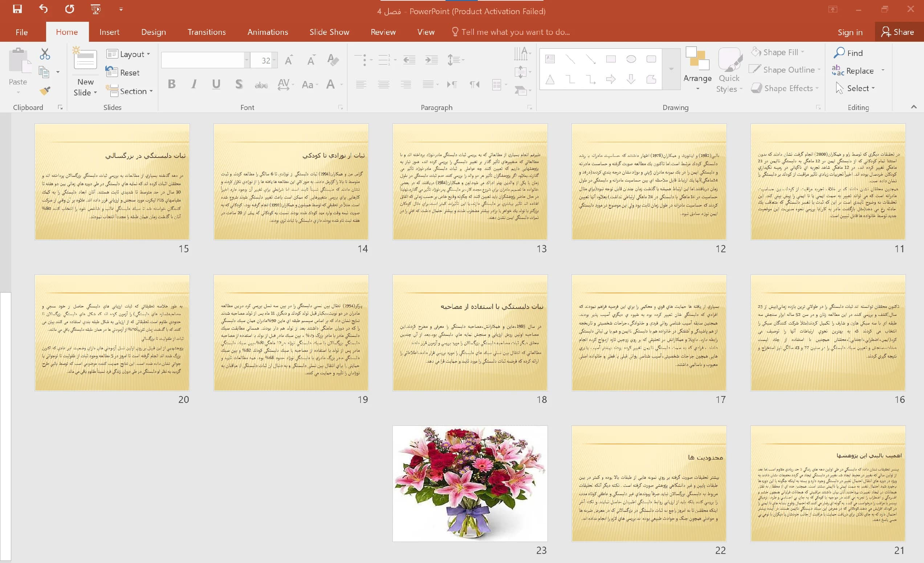
Task: Click the Share button
Action: 898,32
